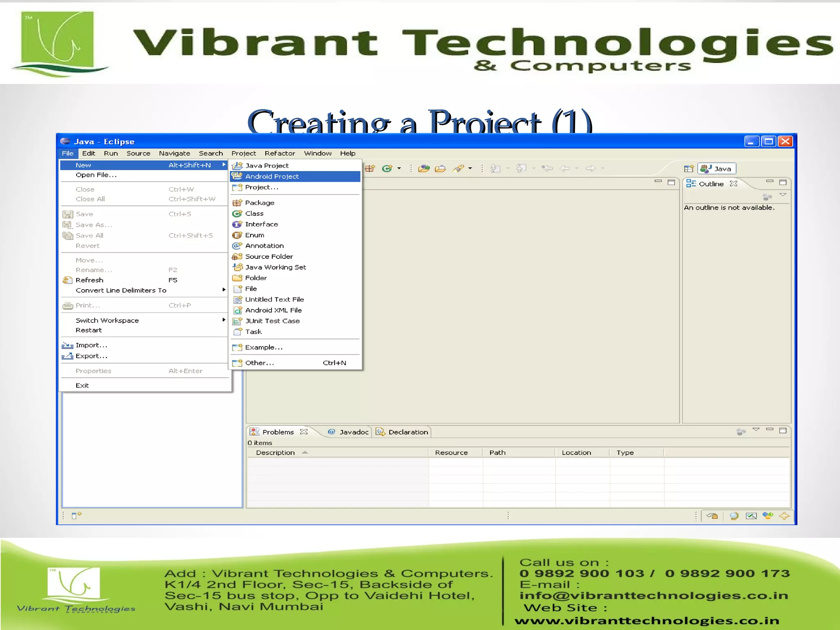Minimize the Outline panel

[769, 181]
